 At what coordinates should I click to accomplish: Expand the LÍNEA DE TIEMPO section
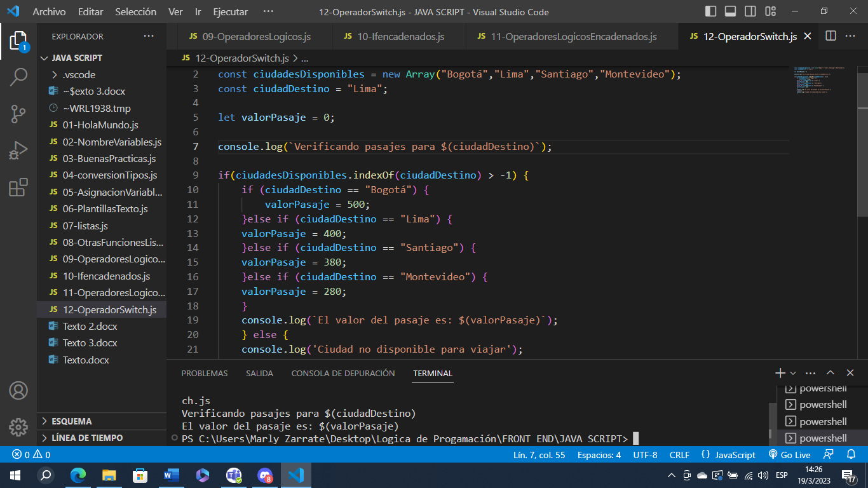point(102,438)
